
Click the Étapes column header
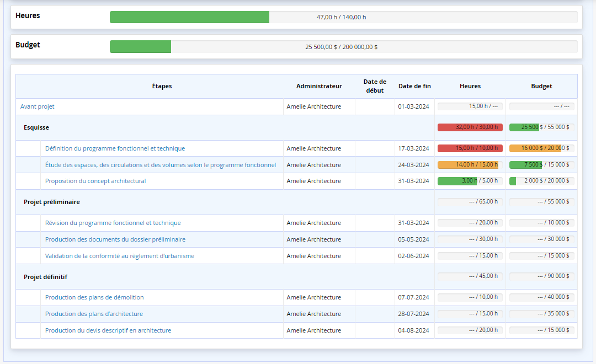162,86
